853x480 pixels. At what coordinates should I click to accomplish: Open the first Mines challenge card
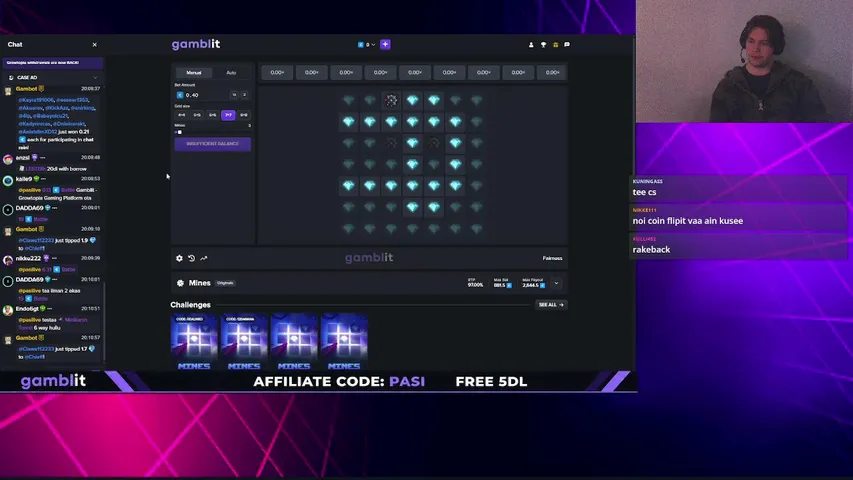pyautogui.click(x=194, y=342)
